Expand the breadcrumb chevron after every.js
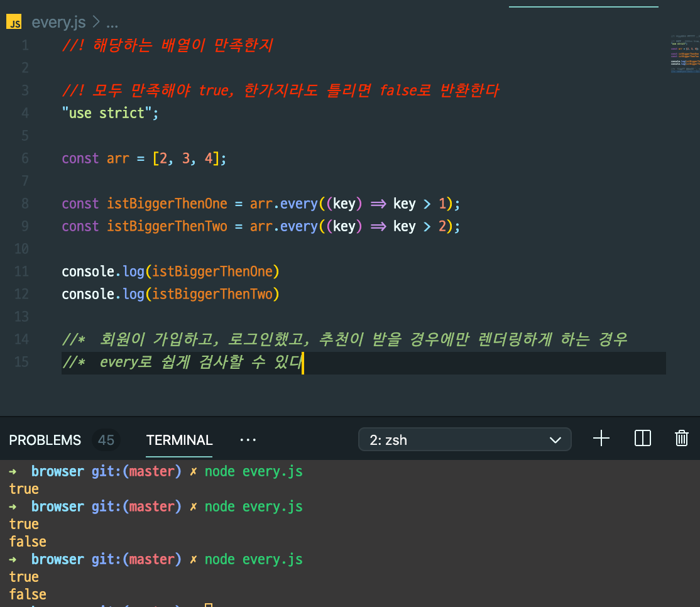Viewport: 700px width, 607px height. [x=96, y=21]
